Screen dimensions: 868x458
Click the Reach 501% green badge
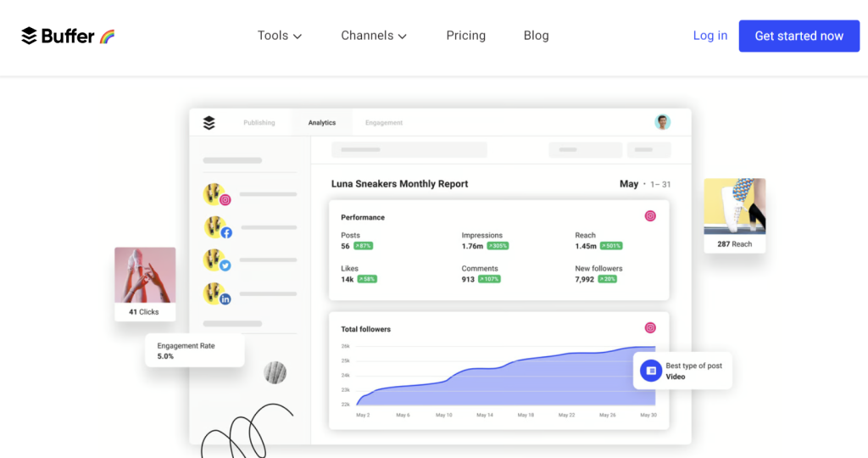[611, 246]
